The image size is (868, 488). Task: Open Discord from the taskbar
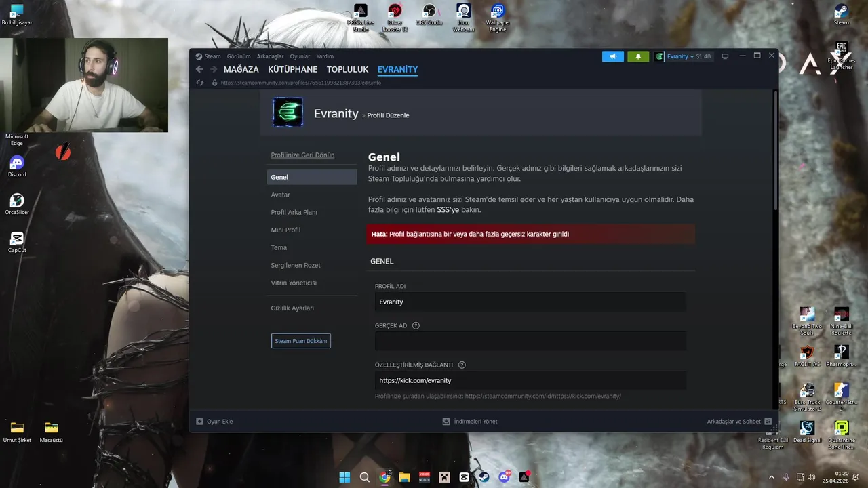[505, 477]
